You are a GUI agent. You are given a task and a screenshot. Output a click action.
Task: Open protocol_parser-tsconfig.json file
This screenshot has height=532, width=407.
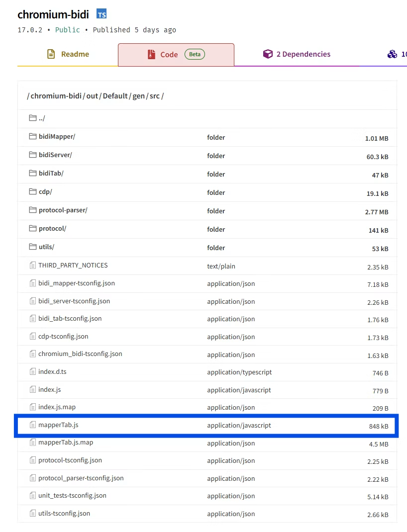(x=81, y=478)
